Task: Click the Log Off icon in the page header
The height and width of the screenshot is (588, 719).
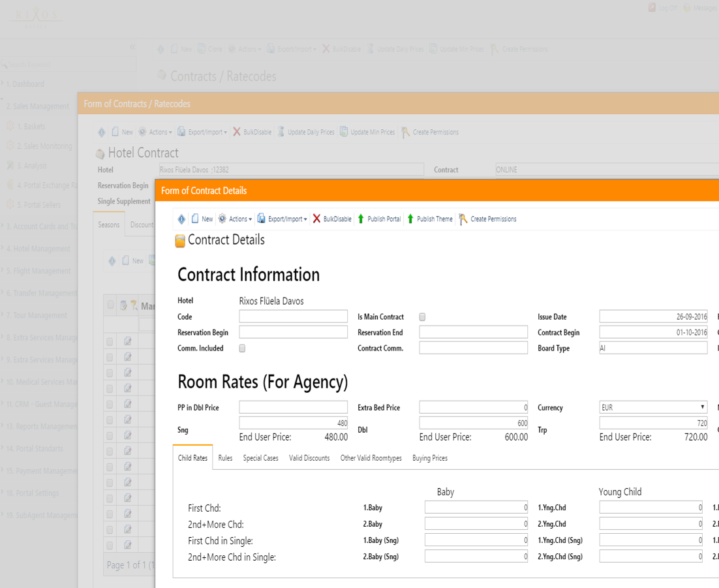Action: pos(652,8)
